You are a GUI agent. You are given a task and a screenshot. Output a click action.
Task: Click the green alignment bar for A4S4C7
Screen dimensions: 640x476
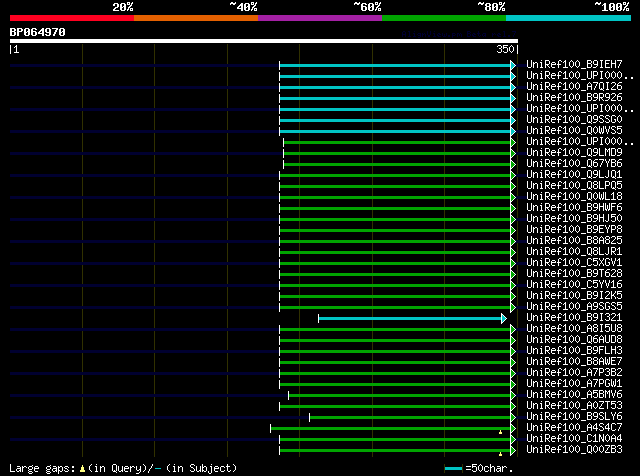point(391,429)
